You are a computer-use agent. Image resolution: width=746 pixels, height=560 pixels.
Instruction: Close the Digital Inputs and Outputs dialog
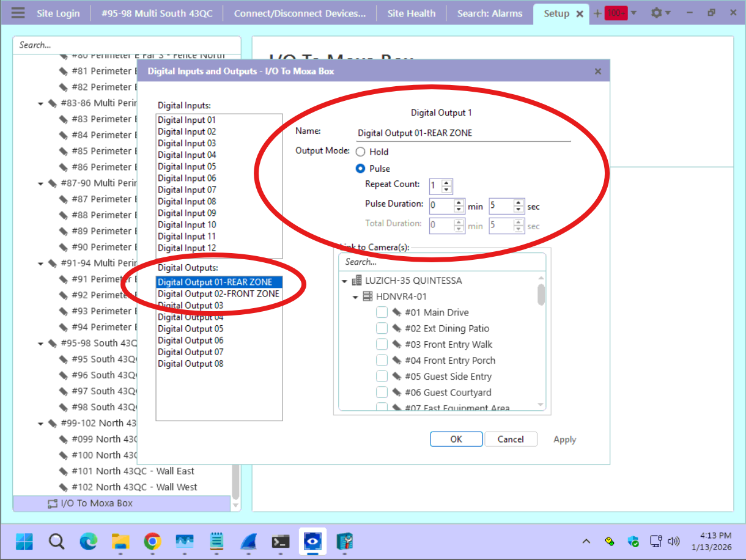click(598, 71)
